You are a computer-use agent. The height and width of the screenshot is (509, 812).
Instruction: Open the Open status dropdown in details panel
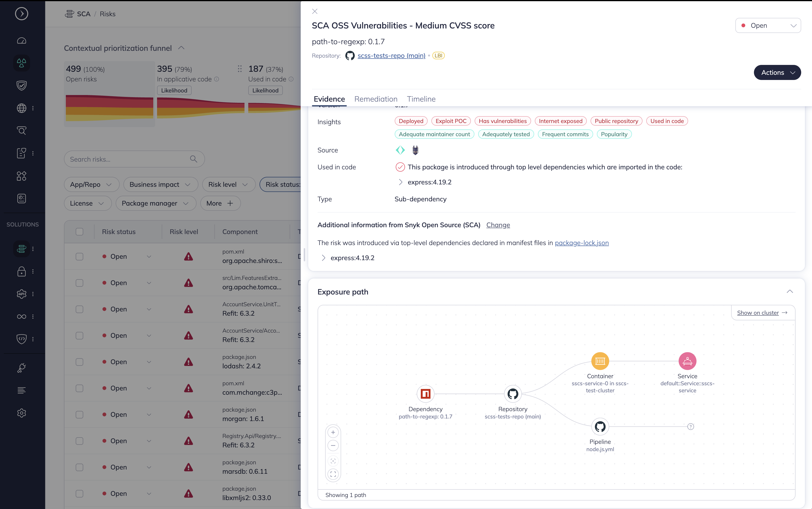[x=768, y=26]
